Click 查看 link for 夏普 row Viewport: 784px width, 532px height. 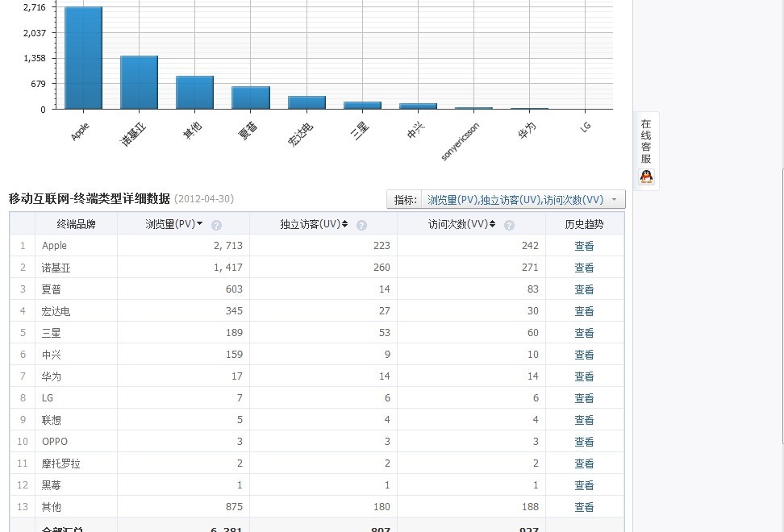[584, 289]
